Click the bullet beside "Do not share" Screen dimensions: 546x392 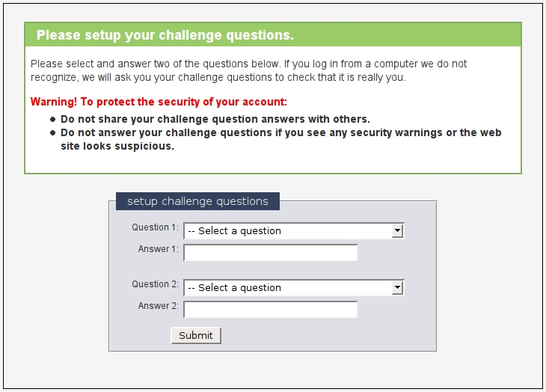(52, 120)
